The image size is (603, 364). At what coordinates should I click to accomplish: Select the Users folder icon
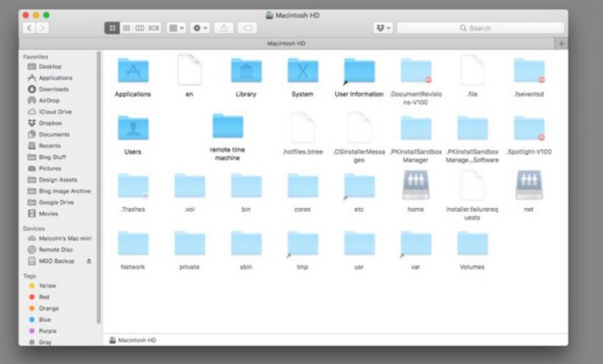(133, 128)
